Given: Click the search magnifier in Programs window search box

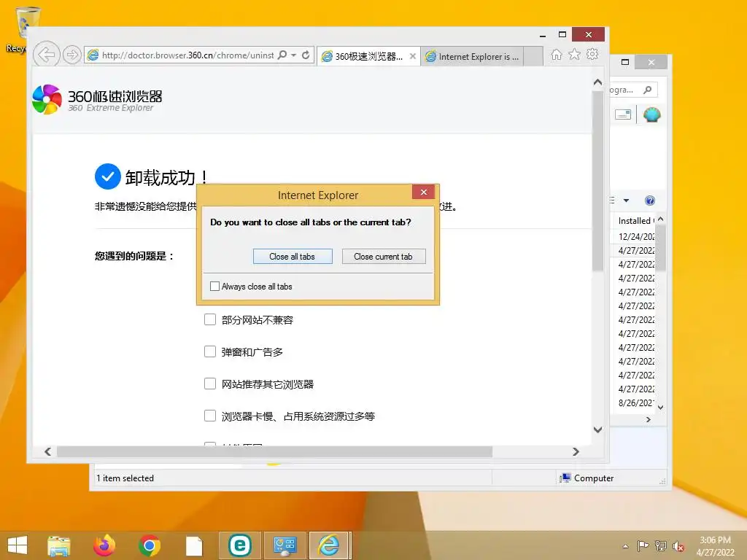Looking at the screenshot, I should pos(648,90).
